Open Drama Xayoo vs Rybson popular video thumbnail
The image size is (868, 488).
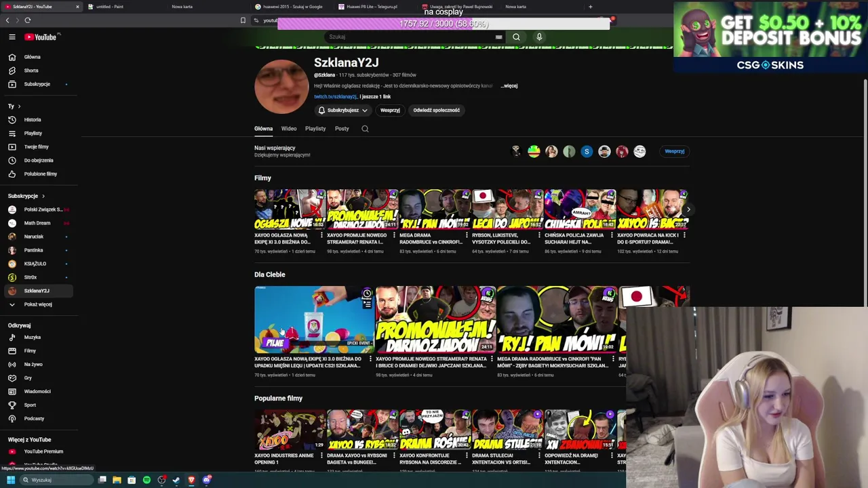click(x=361, y=429)
